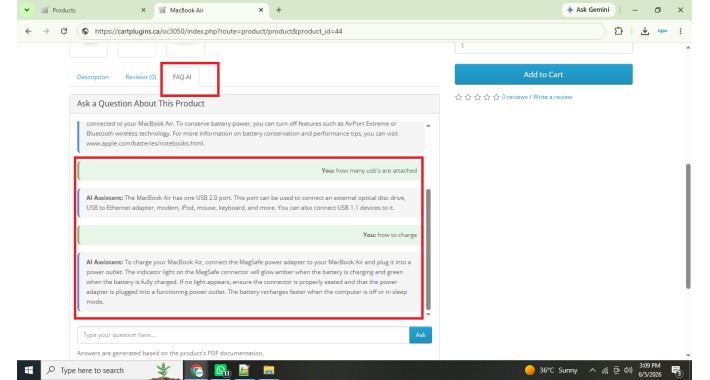Click the Ask Gemini button
710x380 pixels.
[588, 10]
